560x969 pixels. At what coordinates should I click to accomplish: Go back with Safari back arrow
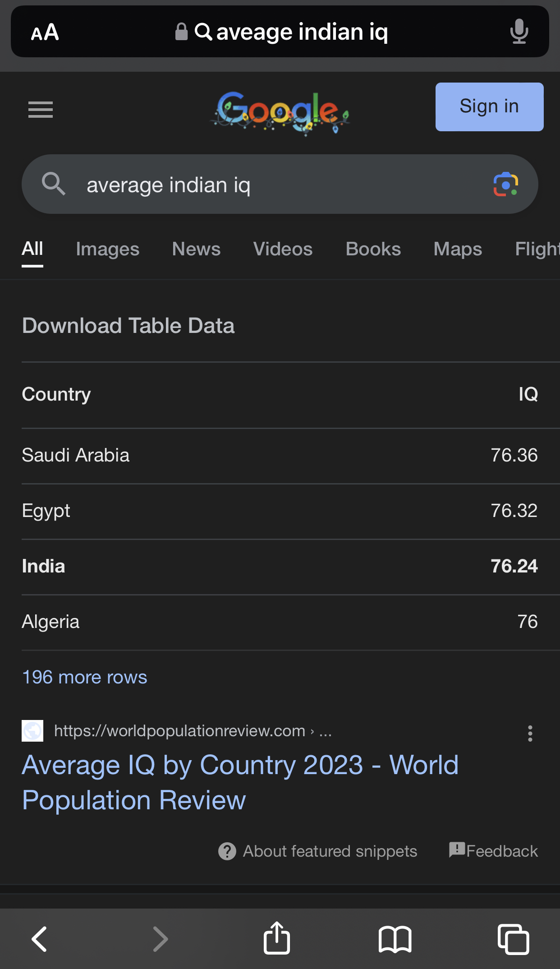[x=40, y=939]
